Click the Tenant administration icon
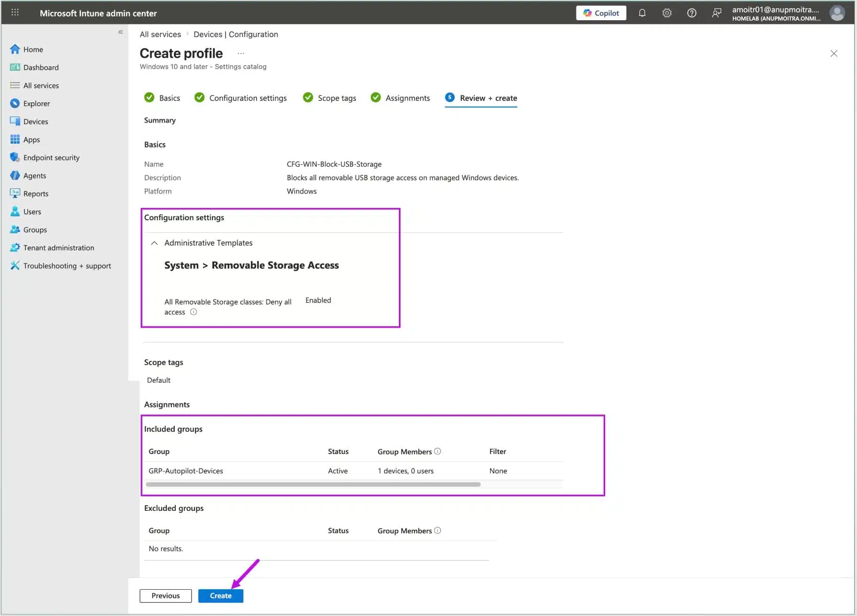 pos(15,247)
